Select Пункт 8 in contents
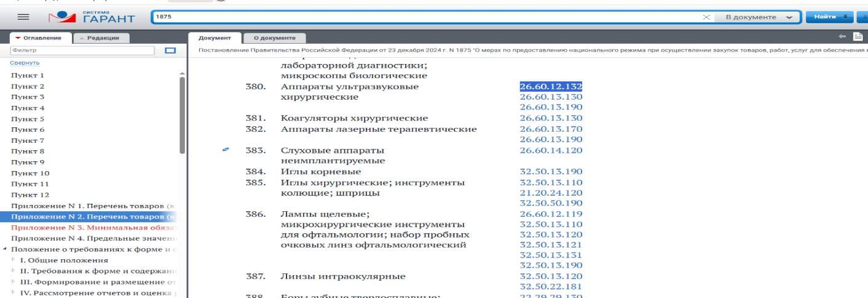Viewport: 868px width, 298px height. point(28,151)
